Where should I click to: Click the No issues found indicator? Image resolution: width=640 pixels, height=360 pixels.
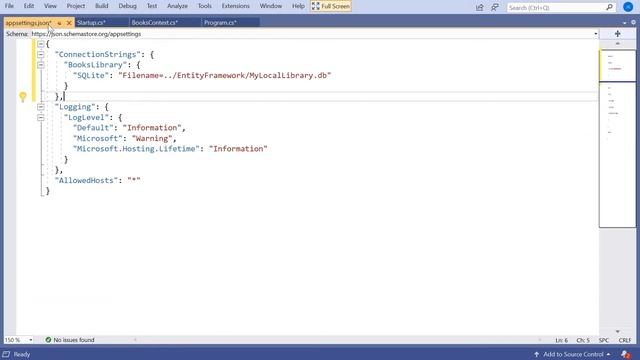[x=70, y=340]
